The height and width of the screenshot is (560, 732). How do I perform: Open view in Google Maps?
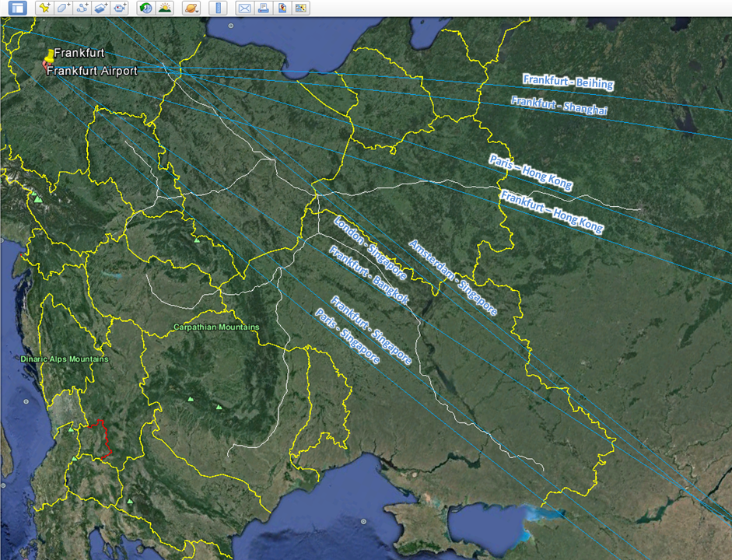pos(300,9)
